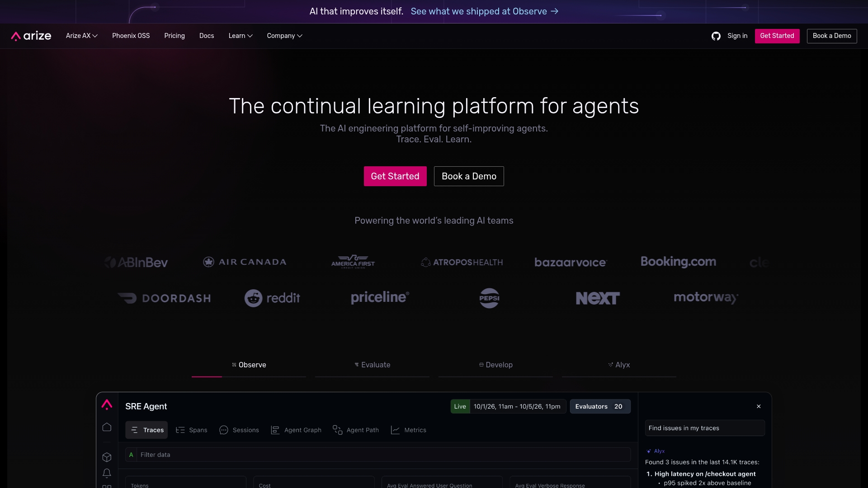Open the Agent Graph tab
This screenshot has width=868, height=488.
click(296, 430)
